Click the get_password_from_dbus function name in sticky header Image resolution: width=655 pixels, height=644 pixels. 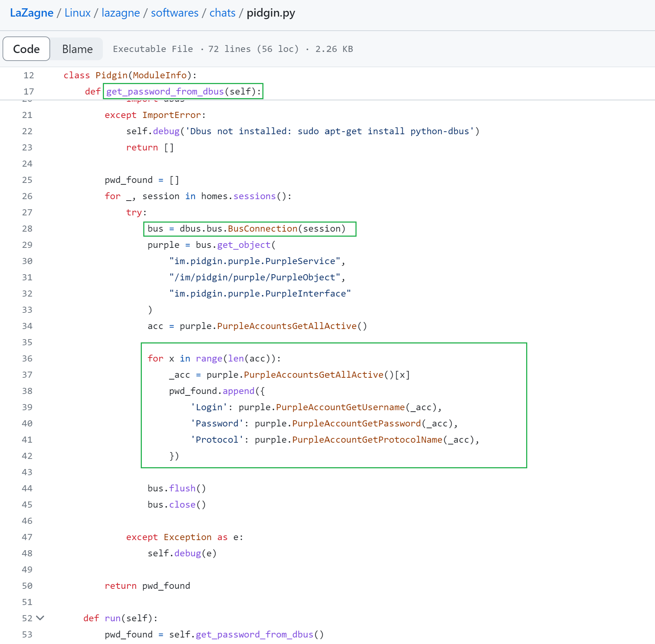point(165,92)
